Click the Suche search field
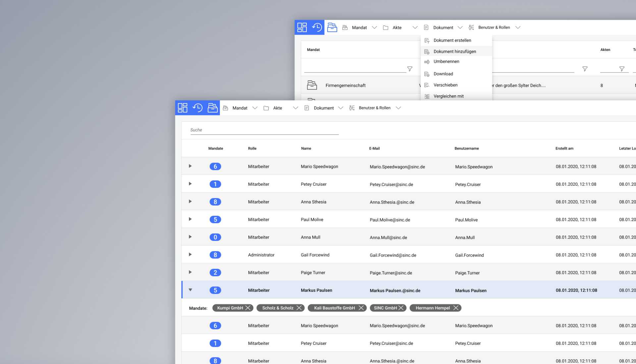 click(x=264, y=130)
